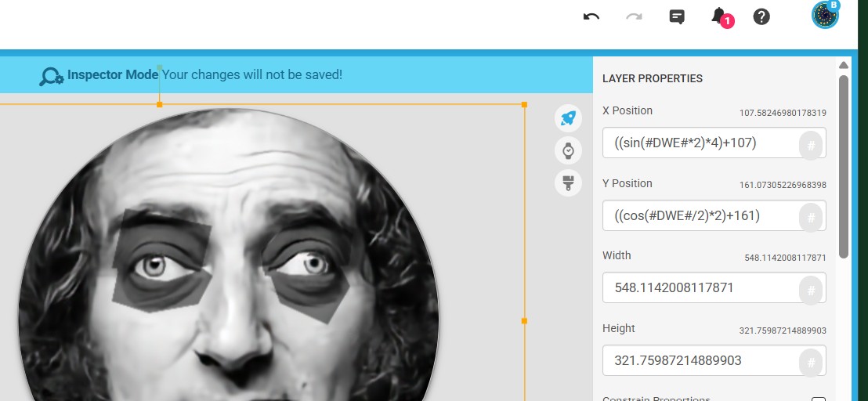
Task: Click the redo arrow icon
Action: [634, 16]
